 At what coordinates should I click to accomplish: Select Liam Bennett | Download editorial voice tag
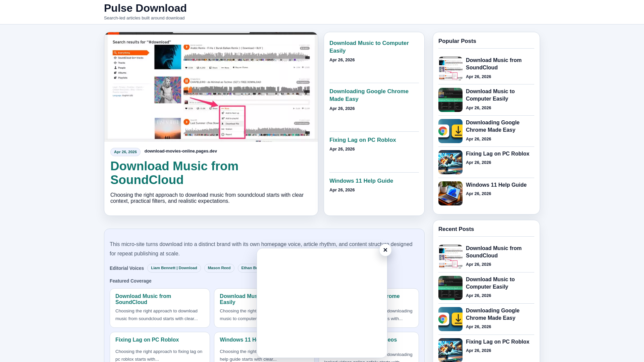(x=174, y=268)
